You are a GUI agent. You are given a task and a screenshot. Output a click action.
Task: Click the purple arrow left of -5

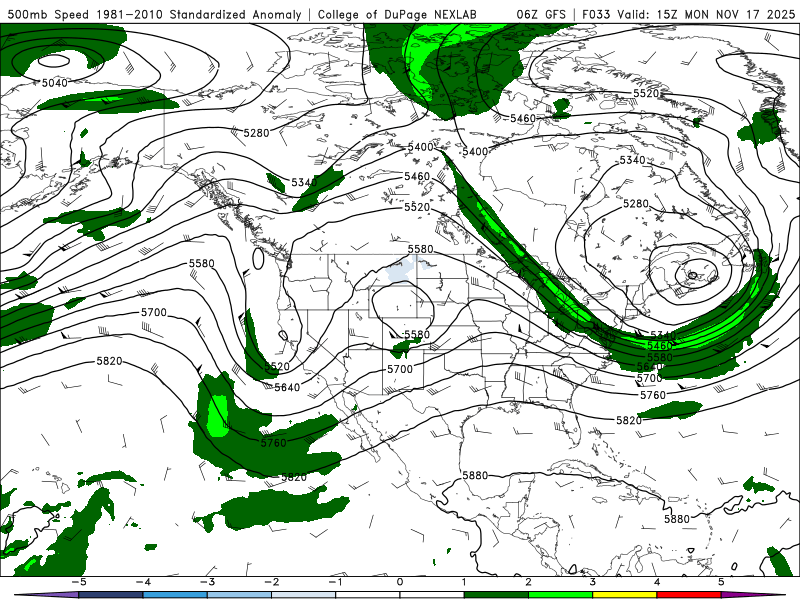point(46,595)
